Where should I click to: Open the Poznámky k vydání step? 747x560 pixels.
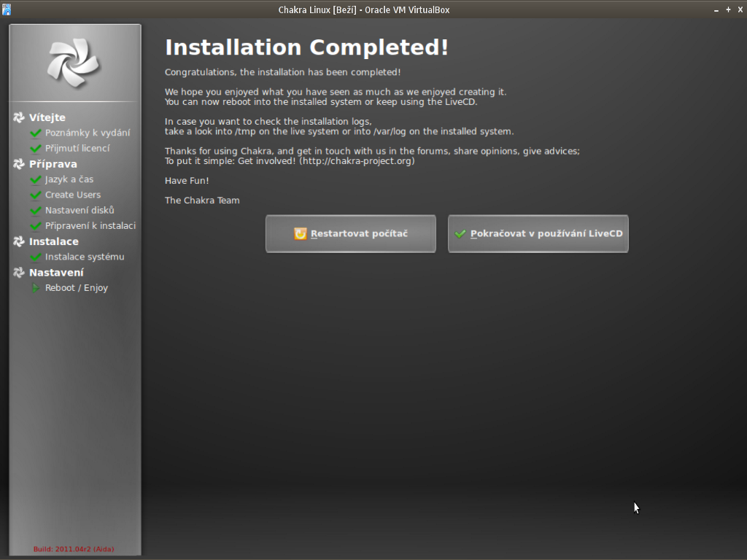[88, 133]
